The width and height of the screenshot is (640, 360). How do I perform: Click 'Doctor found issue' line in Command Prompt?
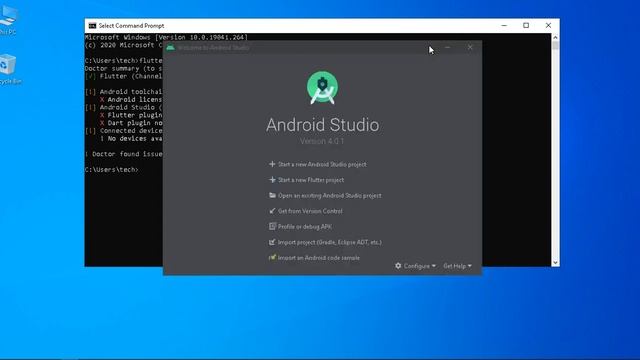[124, 154]
